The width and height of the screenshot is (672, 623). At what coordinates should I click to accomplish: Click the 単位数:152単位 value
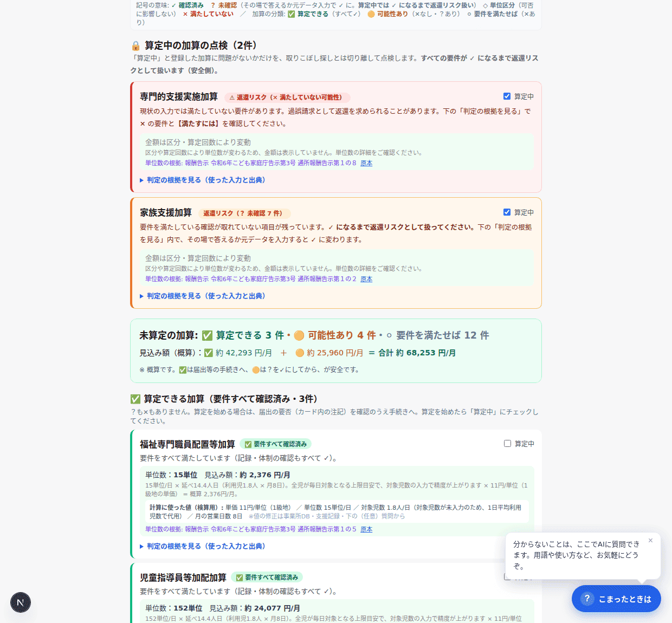tap(174, 608)
